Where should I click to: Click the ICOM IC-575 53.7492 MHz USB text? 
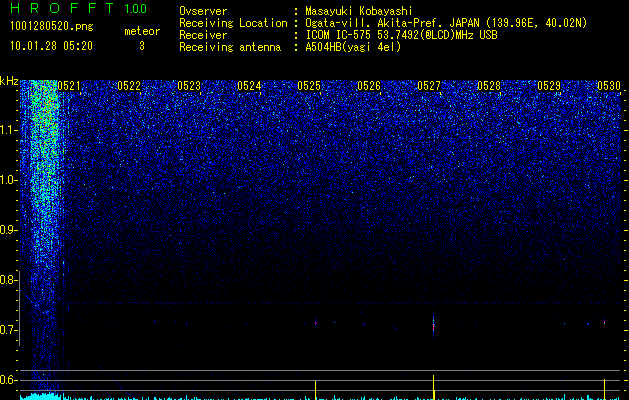click(x=401, y=35)
